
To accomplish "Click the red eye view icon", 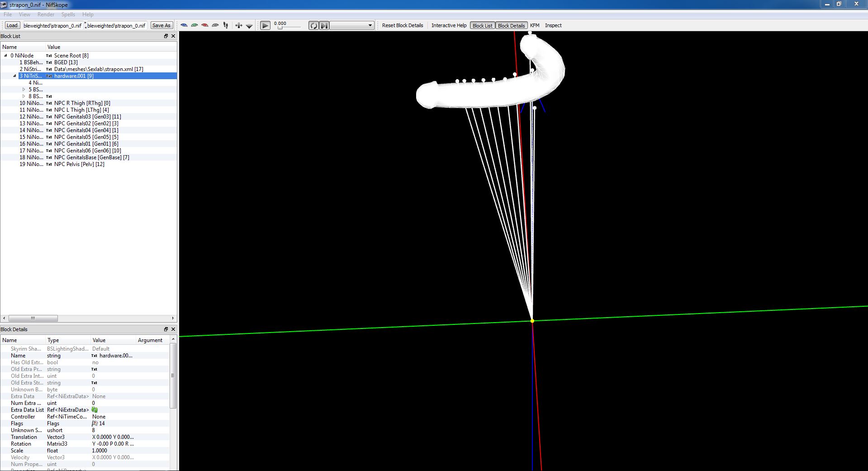I will point(205,25).
